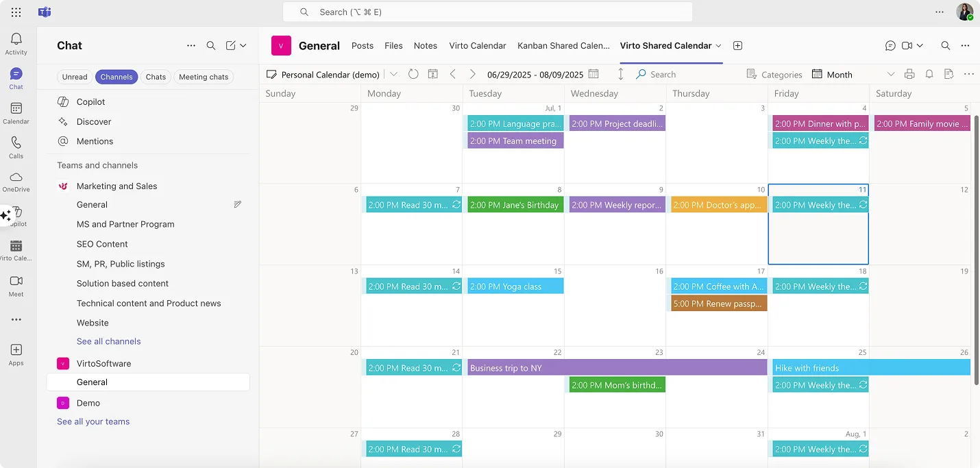Open the Categories filter
980x468 pixels.
coord(774,75)
